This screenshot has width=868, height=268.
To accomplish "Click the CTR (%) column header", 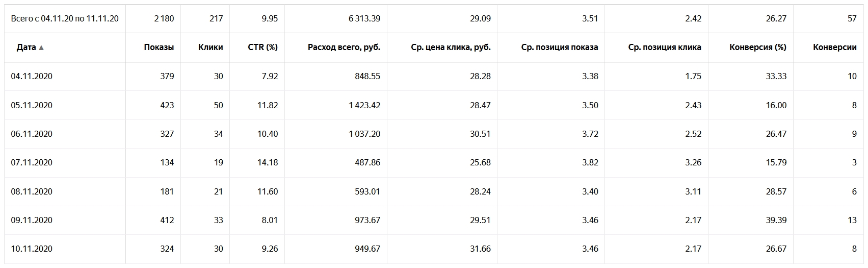I will point(262,47).
